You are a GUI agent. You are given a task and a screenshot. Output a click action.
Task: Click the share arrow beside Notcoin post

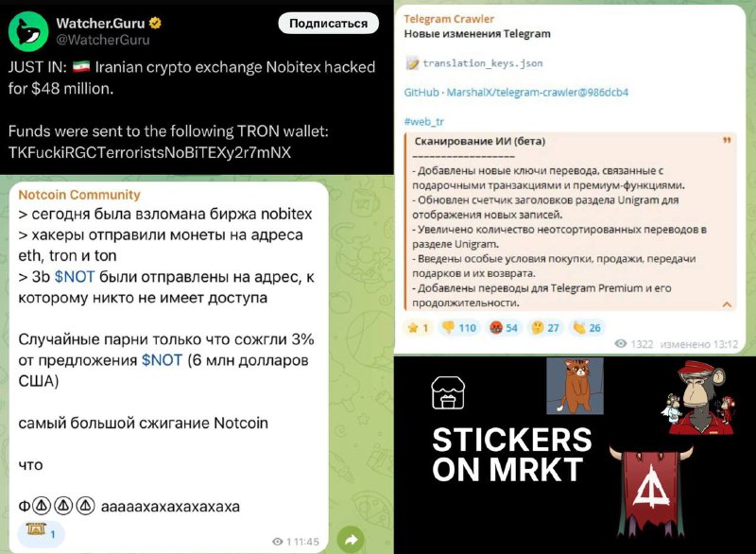click(x=351, y=540)
